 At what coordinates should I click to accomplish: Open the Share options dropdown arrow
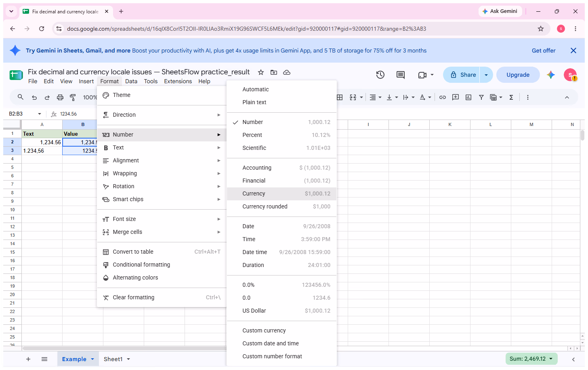coord(486,75)
